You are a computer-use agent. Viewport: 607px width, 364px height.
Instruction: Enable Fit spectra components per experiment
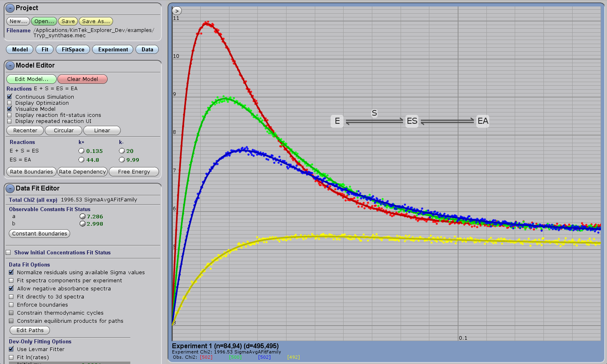coord(11,280)
